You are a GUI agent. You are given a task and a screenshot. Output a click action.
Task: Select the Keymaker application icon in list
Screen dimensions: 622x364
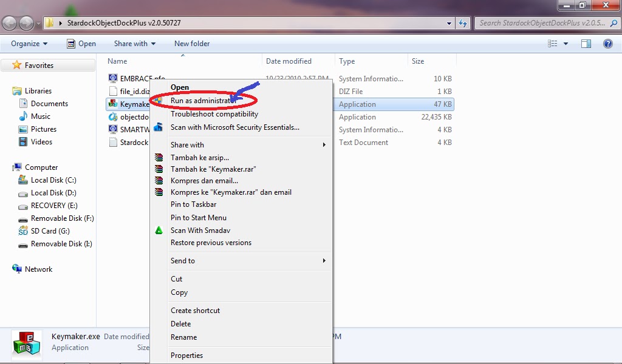(113, 104)
